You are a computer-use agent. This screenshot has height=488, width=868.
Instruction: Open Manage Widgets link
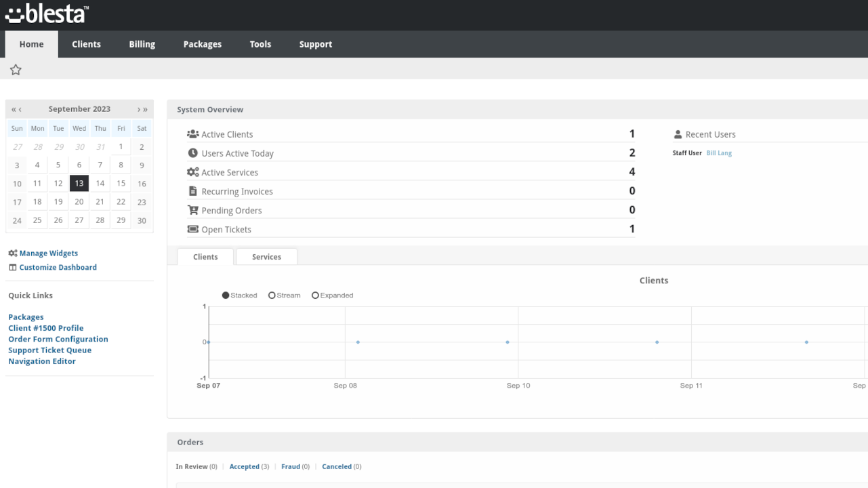coord(48,253)
